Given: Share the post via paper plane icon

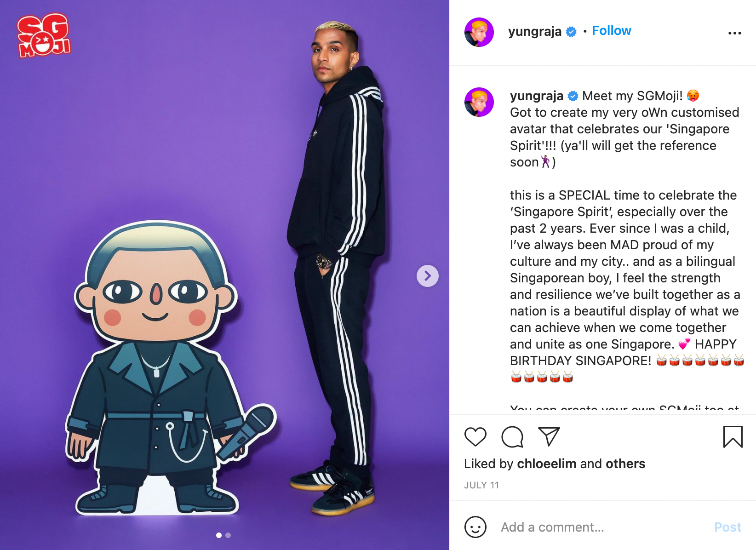Looking at the screenshot, I should (549, 436).
